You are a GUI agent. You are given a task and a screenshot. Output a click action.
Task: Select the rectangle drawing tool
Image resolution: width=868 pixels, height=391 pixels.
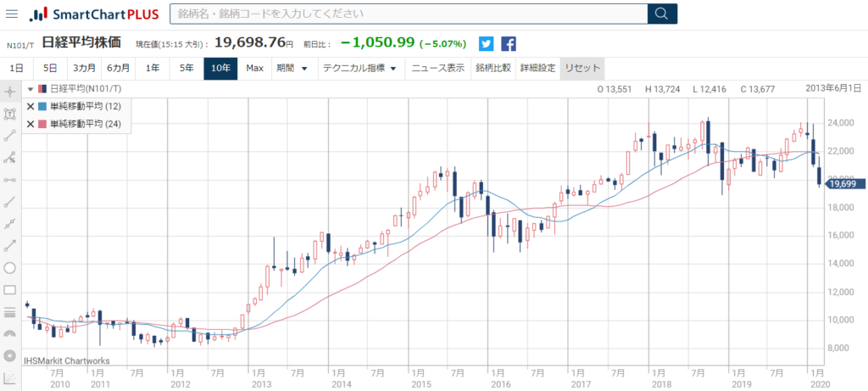tap(10, 290)
